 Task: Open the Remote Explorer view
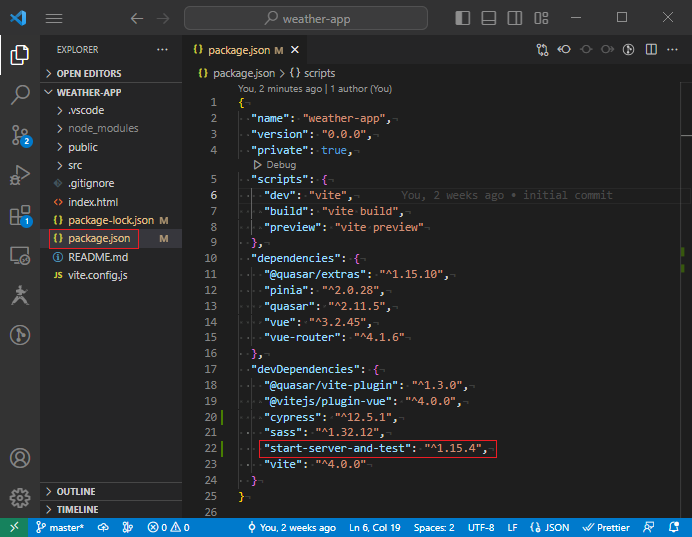pyautogui.click(x=20, y=255)
